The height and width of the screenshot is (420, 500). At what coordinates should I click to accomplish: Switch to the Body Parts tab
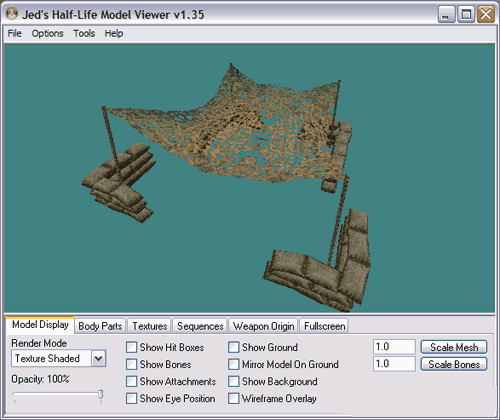pos(100,326)
